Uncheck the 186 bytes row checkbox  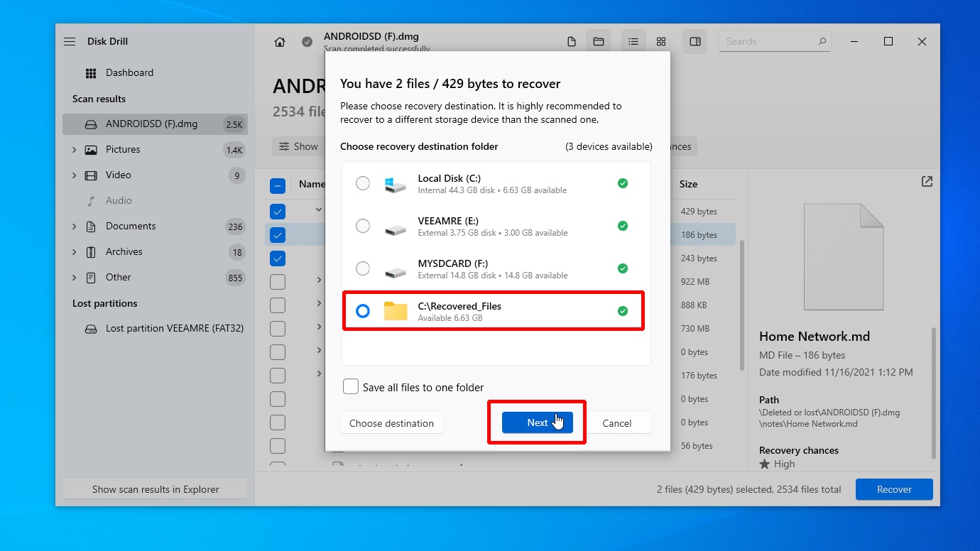click(x=278, y=235)
